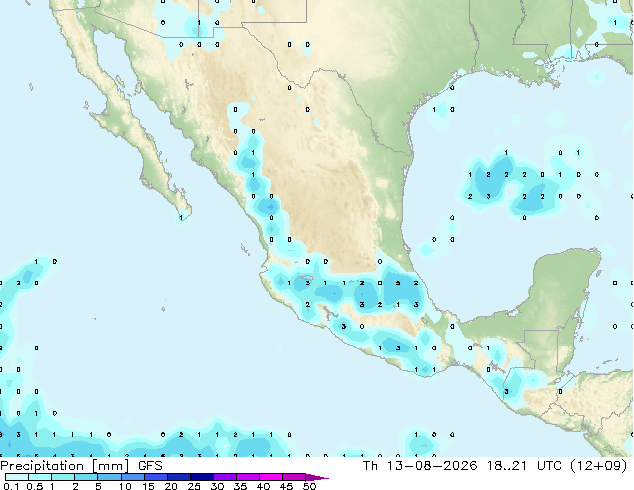Click the 1–2 mm legend color box

[x=63, y=477]
